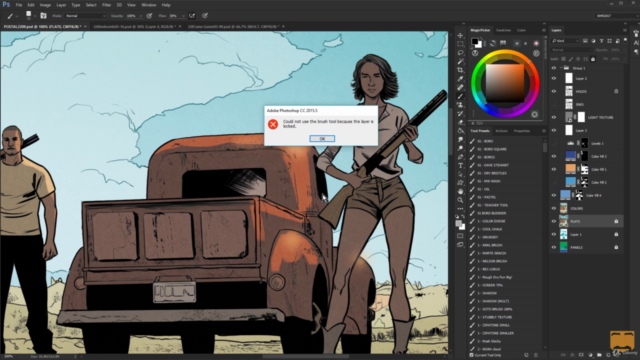This screenshot has width=640, height=360.
Task: Select the Type tool
Action: (460, 165)
